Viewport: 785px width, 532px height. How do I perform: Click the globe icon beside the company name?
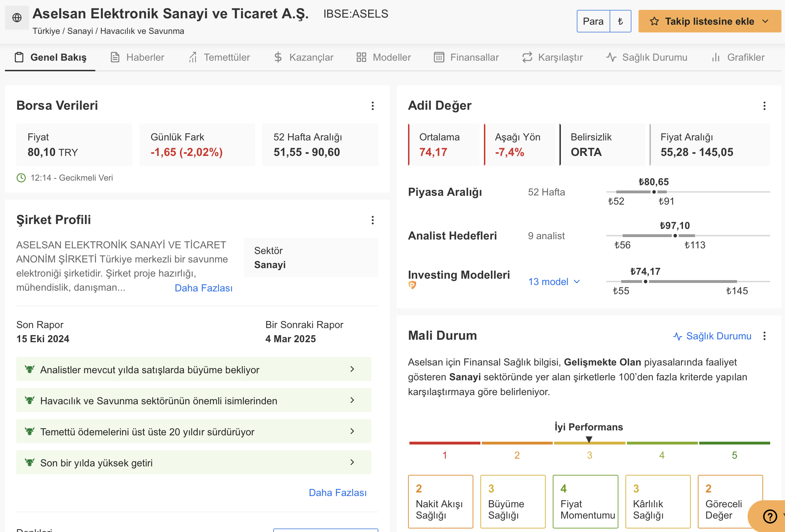[17, 18]
